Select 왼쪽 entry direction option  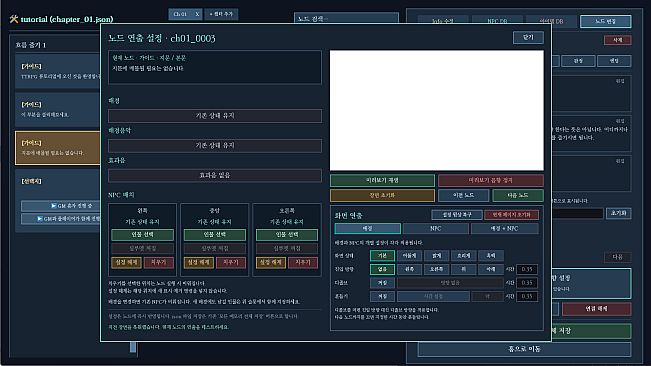point(409,269)
